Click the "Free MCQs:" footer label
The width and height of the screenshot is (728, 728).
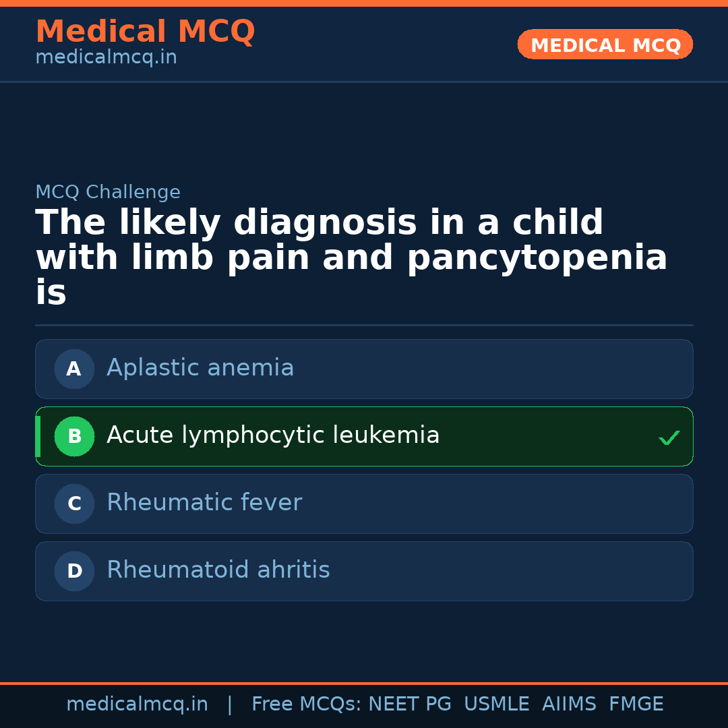tap(306, 704)
